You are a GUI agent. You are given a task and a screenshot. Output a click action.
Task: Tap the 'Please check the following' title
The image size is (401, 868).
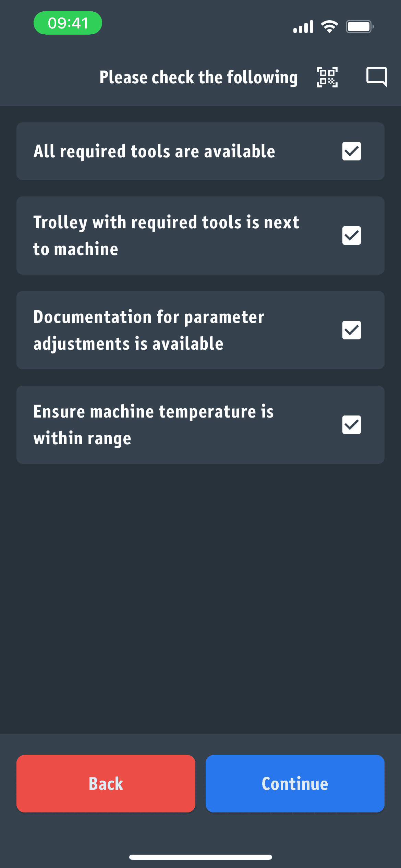[198, 77]
